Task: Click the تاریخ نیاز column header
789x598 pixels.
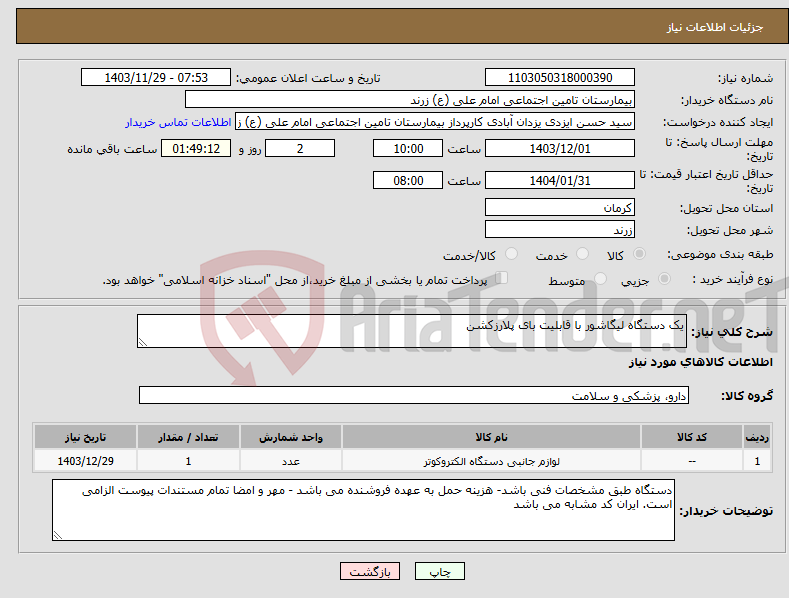Action: point(86,437)
